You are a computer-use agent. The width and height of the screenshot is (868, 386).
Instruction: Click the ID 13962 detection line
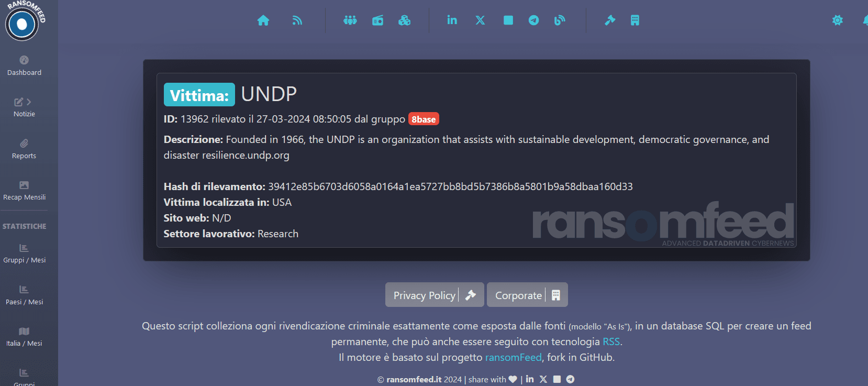(x=302, y=119)
